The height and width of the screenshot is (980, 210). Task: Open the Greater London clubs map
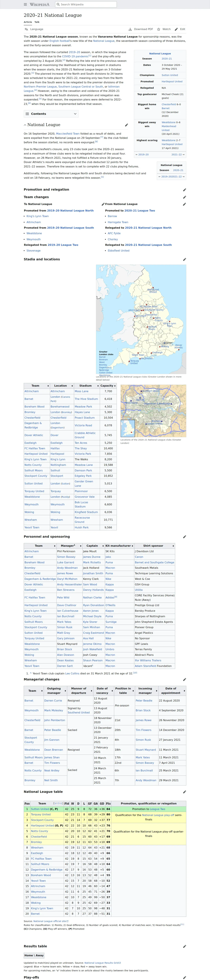click(153, 411)
